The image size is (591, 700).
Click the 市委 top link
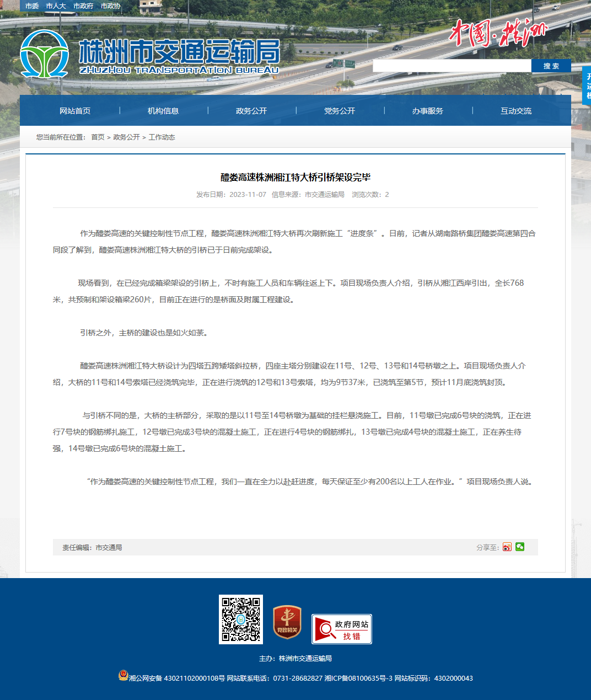pyautogui.click(x=32, y=6)
